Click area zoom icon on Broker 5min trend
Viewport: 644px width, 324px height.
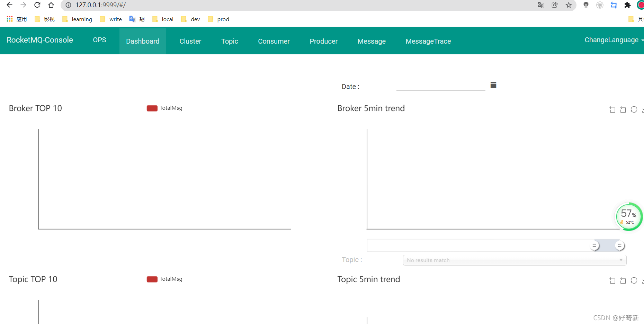[x=612, y=109]
